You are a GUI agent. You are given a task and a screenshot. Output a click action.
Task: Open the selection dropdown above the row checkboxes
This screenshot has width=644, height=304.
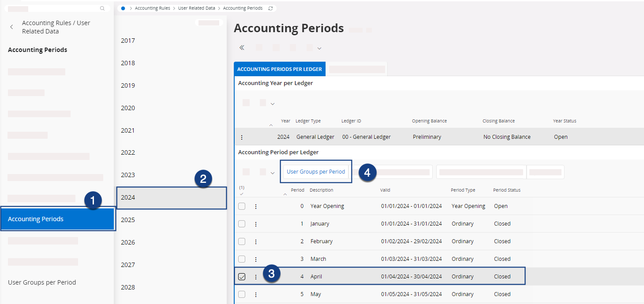pyautogui.click(x=241, y=193)
